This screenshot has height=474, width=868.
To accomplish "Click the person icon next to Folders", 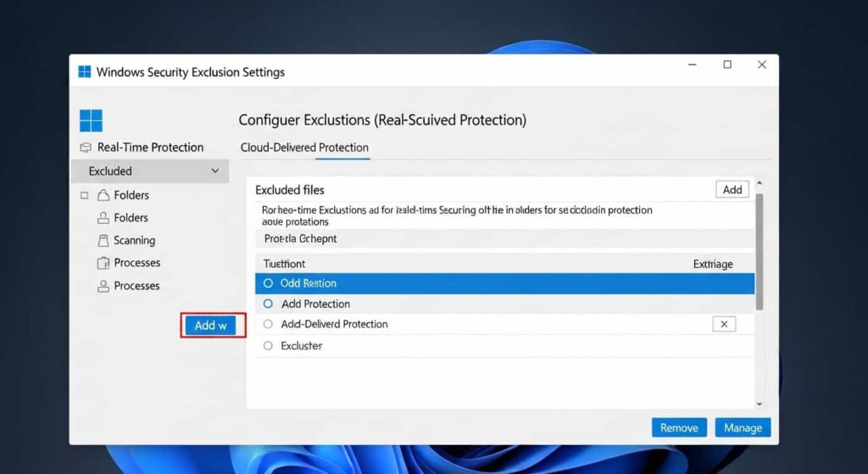I will click(x=103, y=218).
